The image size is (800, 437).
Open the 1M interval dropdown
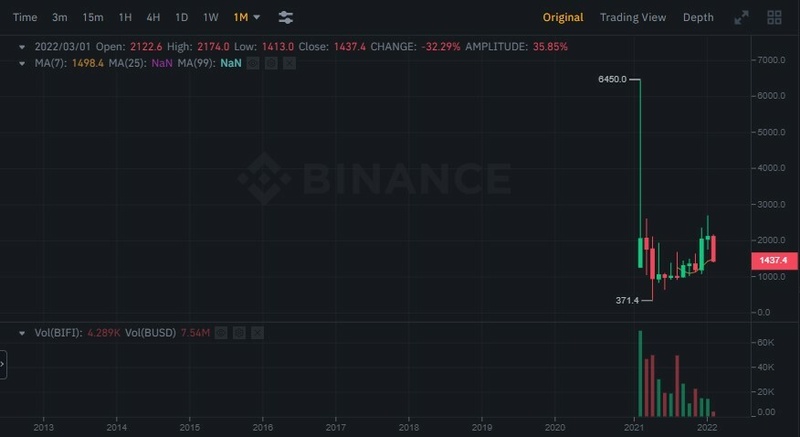click(x=247, y=17)
